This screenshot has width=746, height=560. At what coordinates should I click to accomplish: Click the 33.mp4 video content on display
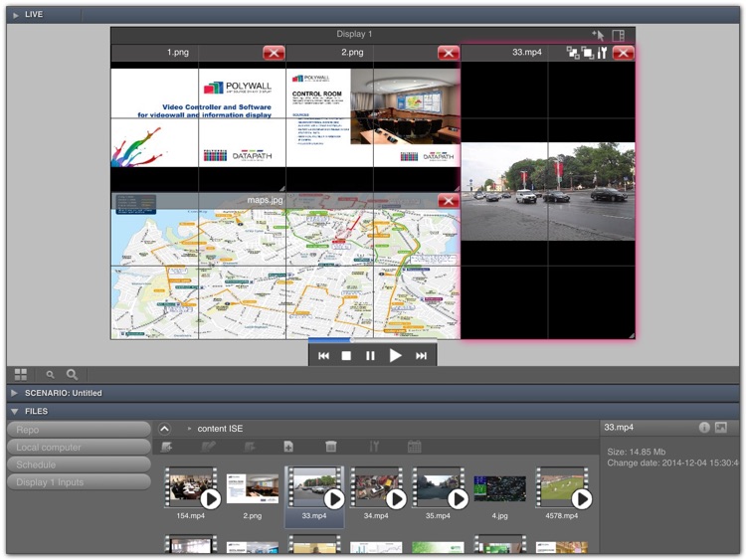pos(548,191)
